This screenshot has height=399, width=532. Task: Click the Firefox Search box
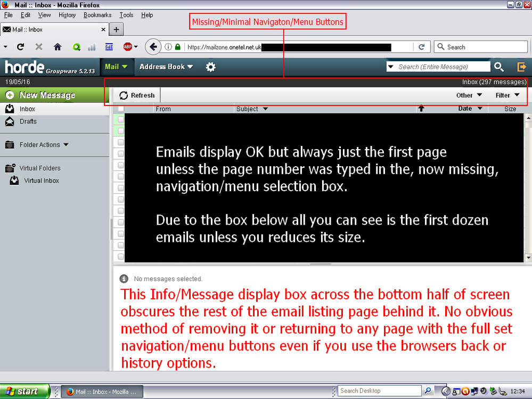(x=480, y=47)
